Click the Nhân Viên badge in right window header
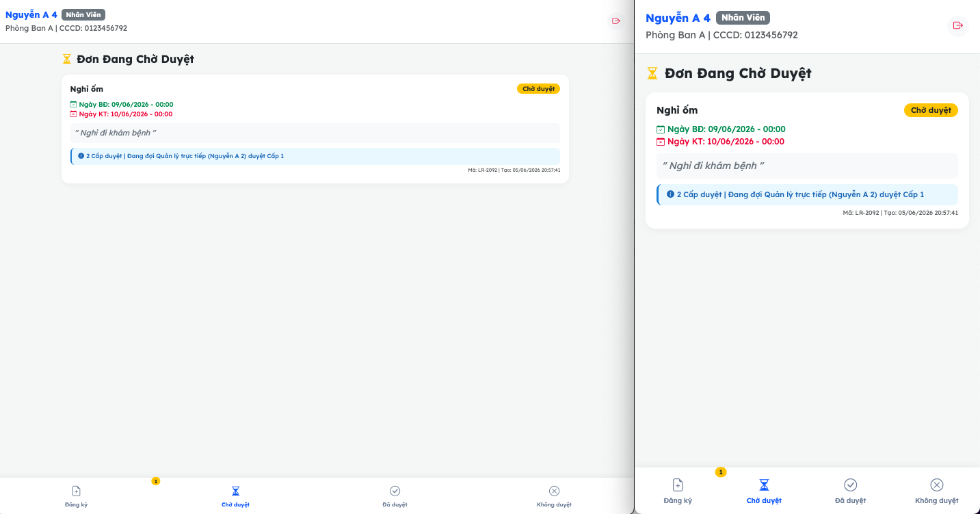This screenshot has width=980, height=514. click(x=743, y=18)
